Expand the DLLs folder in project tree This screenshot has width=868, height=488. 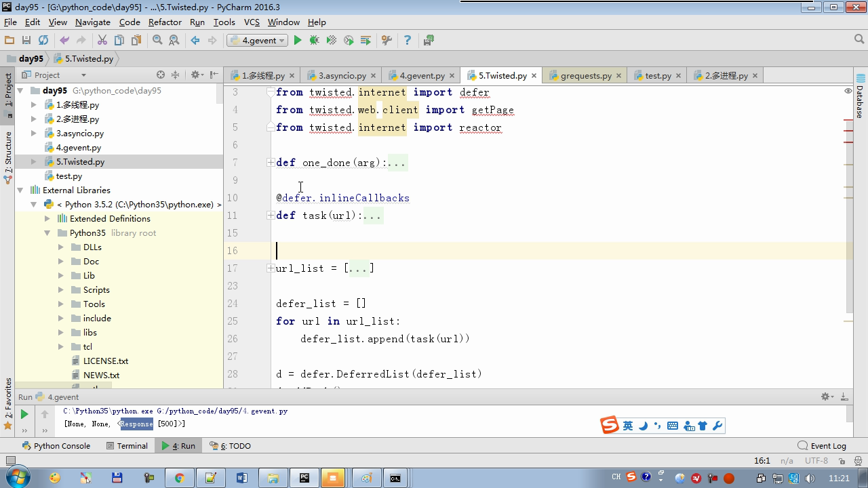coord(61,247)
